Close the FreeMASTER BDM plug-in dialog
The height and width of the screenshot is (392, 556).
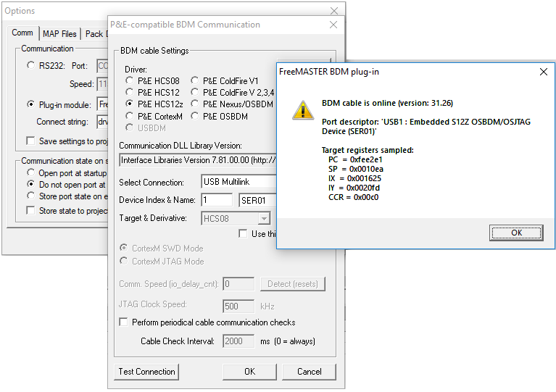point(543,72)
